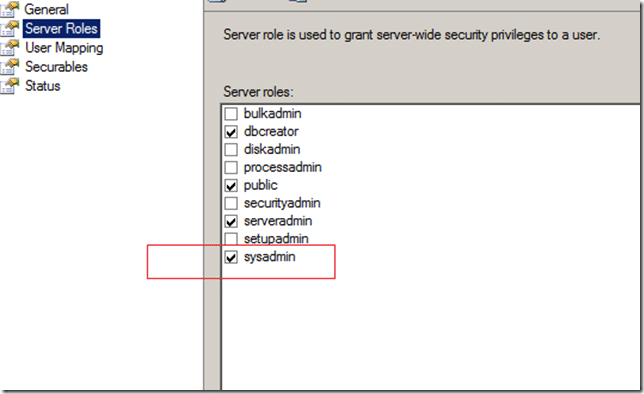The width and height of the screenshot is (644, 394).
Task: Click the Status page icon
Action: coord(10,85)
